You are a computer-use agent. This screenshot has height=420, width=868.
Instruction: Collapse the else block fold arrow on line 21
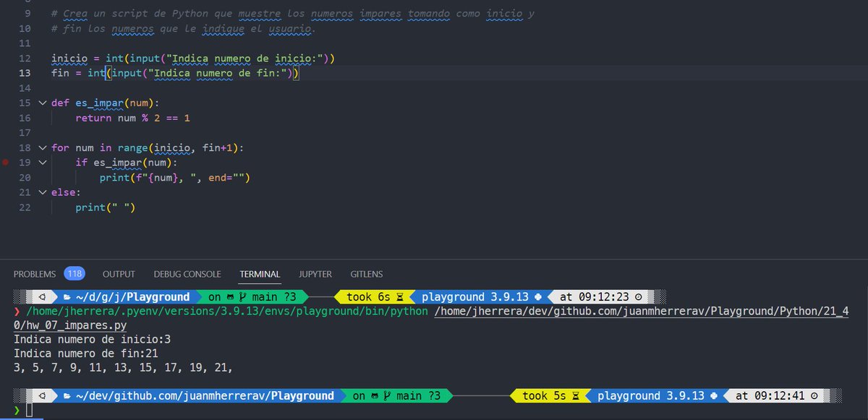42,192
